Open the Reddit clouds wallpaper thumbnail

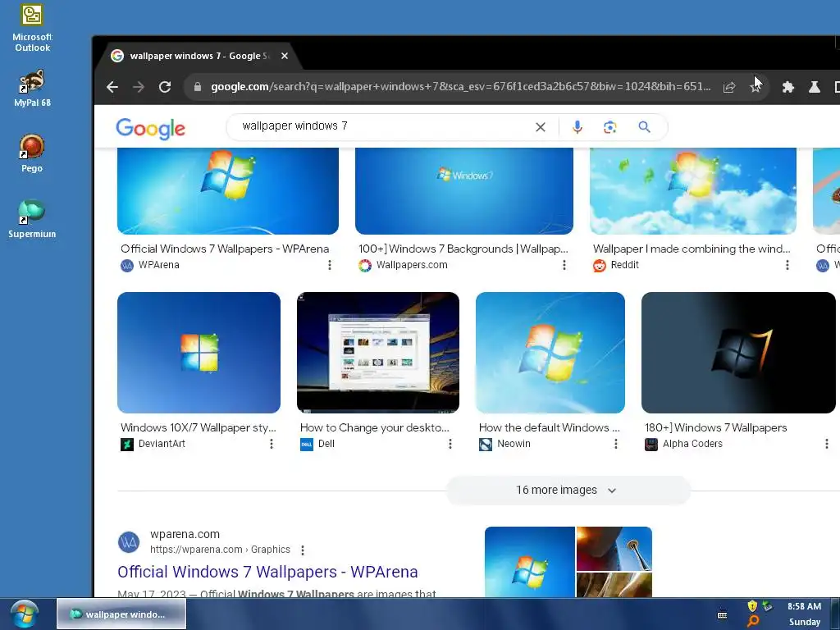[692, 190]
